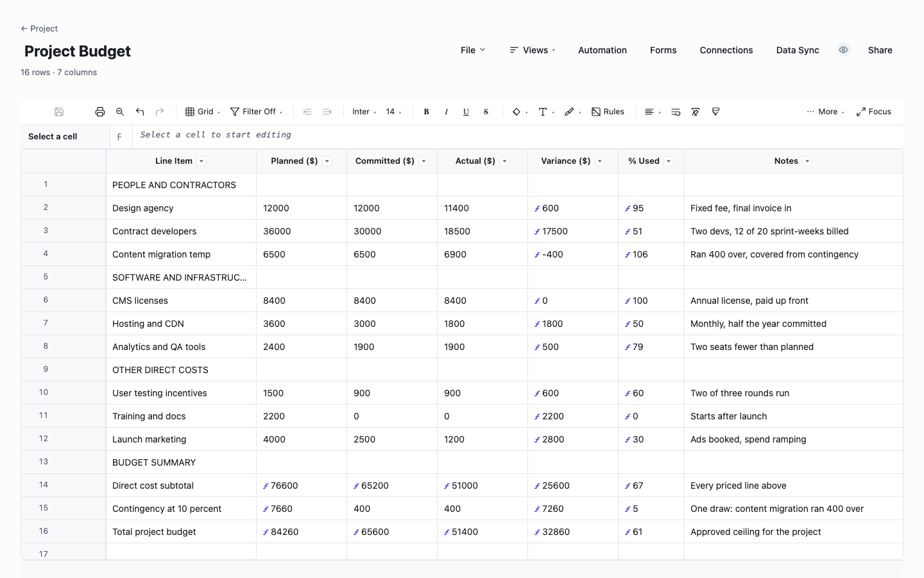This screenshot has height=578, width=924.
Task: Open the Planned ($) column dropdown
Action: (x=327, y=161)
